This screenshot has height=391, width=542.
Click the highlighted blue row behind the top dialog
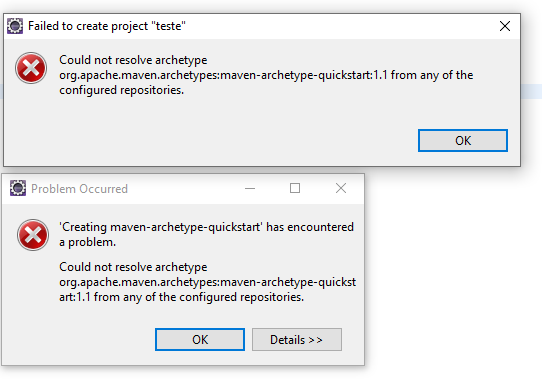[x=531, y=91]
